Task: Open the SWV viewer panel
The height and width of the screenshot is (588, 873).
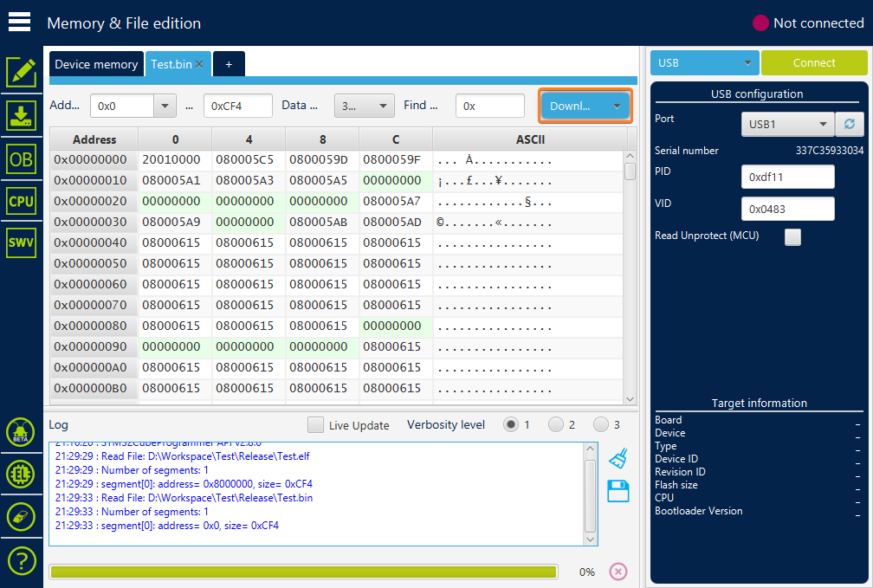Action: tap(21, 242)
